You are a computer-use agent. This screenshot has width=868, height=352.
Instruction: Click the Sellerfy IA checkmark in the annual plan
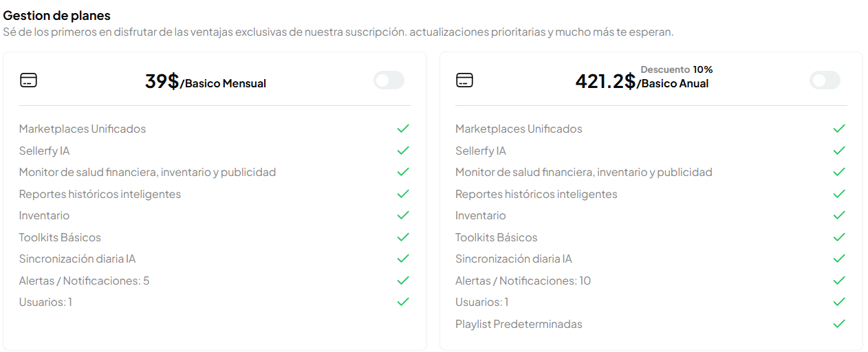tap(839, 151)
